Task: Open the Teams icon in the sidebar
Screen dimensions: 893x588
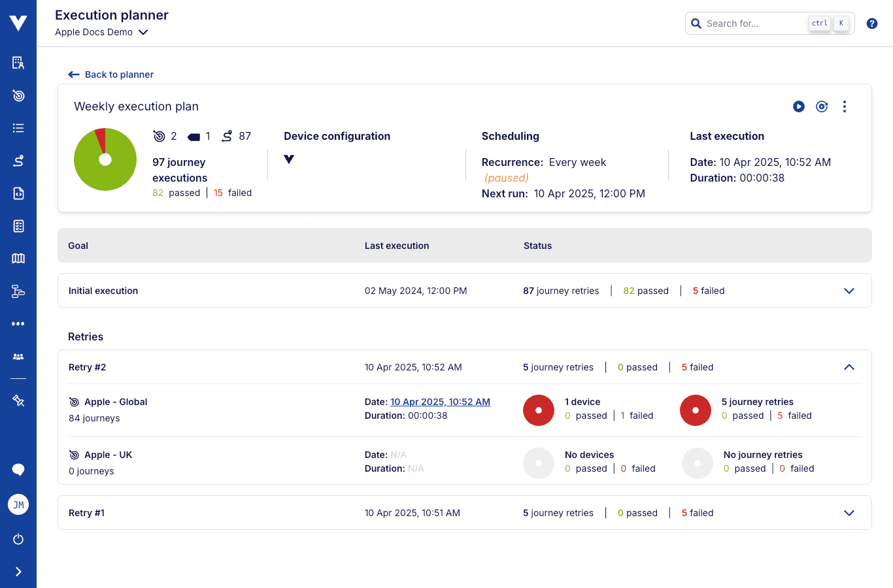Action: [x=18, y=356]
